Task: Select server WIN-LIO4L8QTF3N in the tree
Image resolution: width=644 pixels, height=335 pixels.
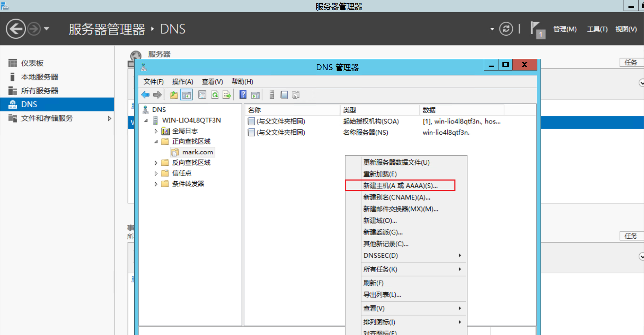Action: (x=191, y=120)
